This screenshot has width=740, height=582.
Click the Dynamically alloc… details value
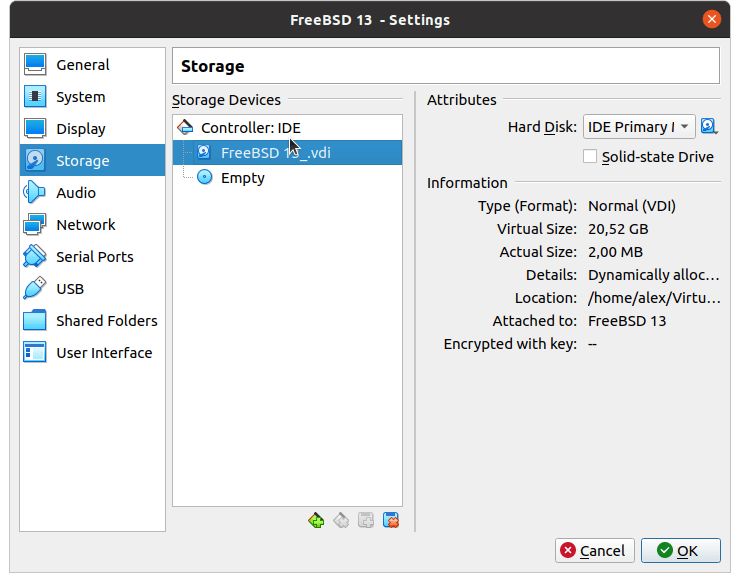tap(654, 275)
